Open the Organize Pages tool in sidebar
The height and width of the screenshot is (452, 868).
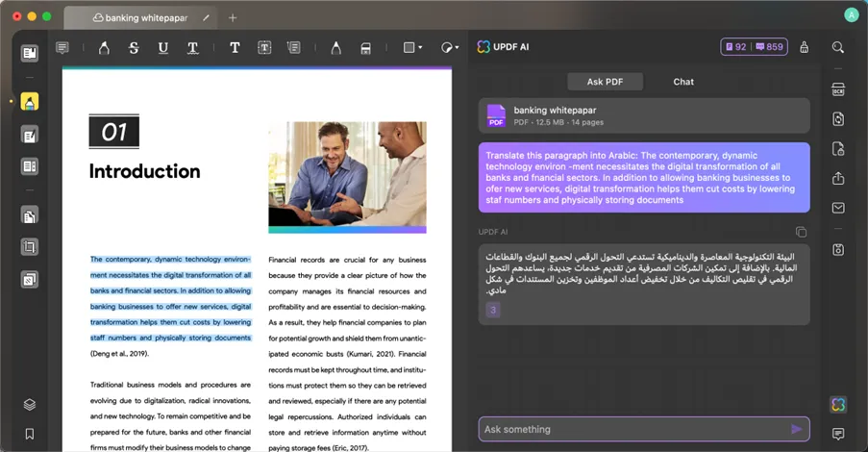click(x=30, y=215)
